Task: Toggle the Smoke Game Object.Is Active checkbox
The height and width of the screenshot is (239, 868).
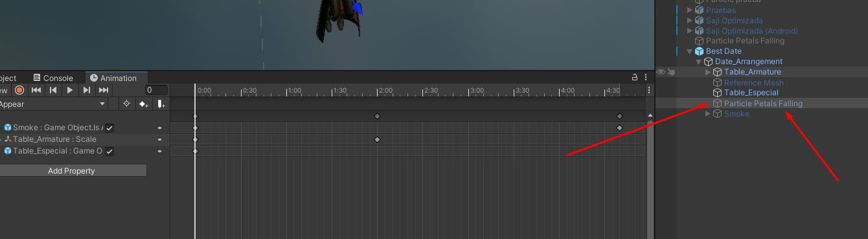Action: click(109, 128)
